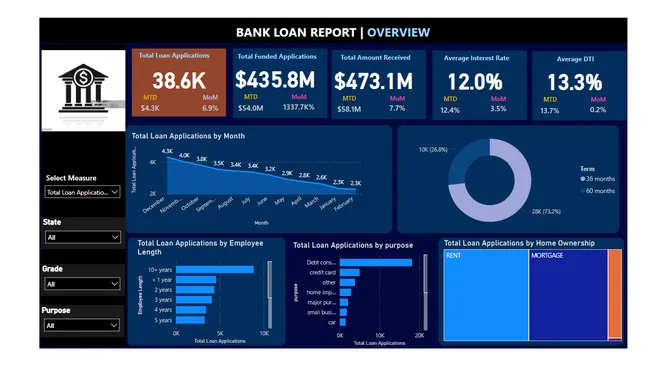The width and height of the screenshot is (650, 373).
Task: Click the 10K (26.8%) donut label
Action: click(433, 149)
